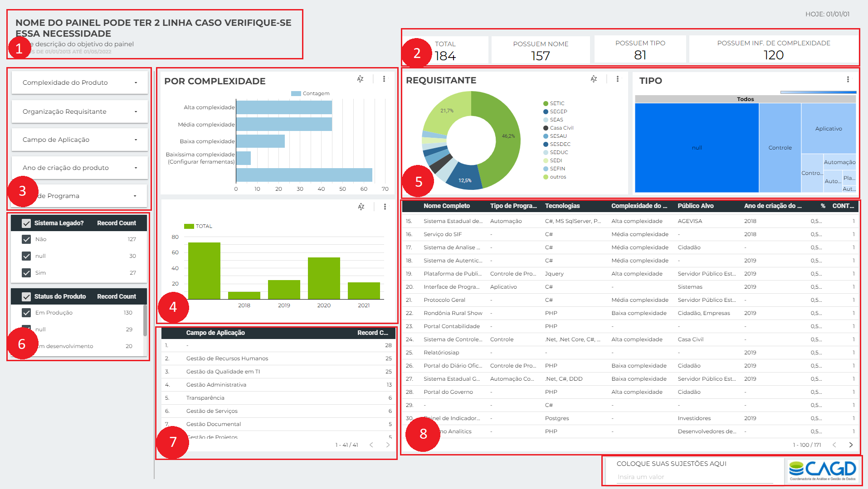Select the 12,5% dark blue donut slice
This screenshot has width=868, height=489.
(465, 178)
